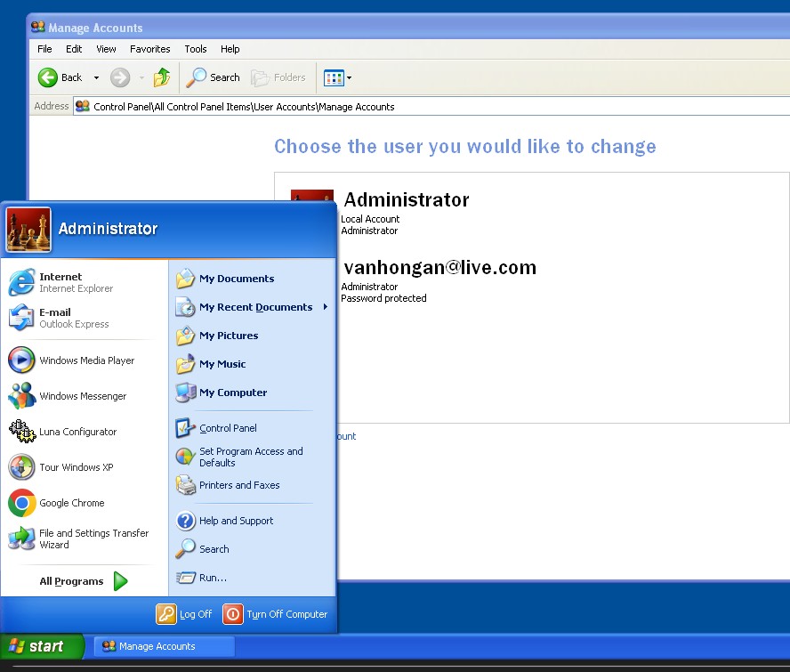
Task: Launch Tour Windows XP
Action: click(76, 467)
